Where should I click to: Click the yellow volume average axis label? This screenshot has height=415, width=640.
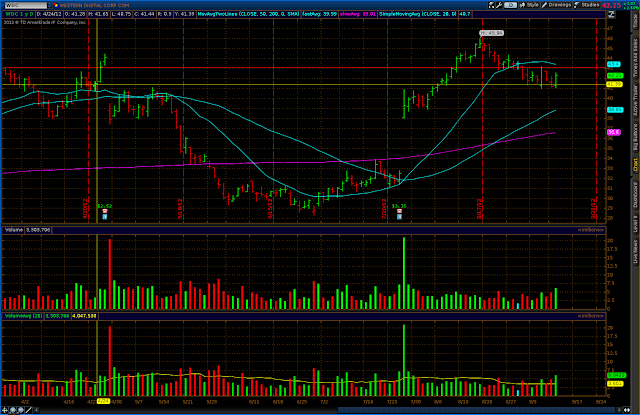pos(615,384)
